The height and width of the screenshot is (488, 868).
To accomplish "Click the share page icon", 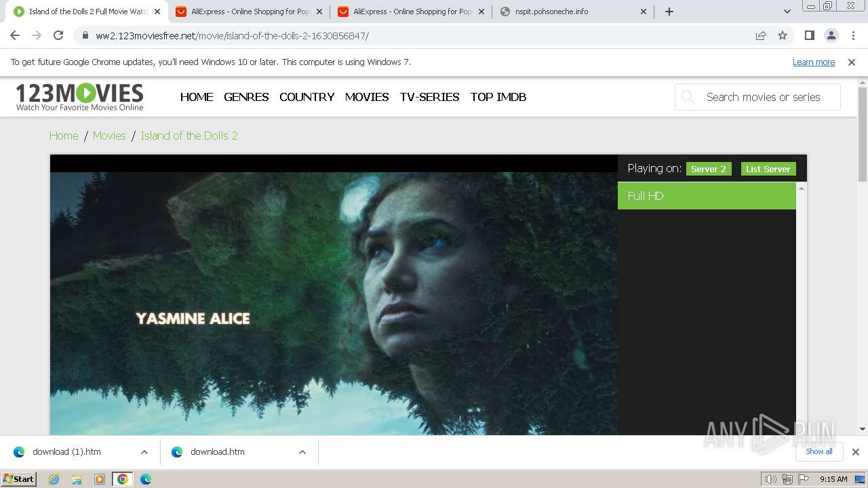I will click(761, 35).
